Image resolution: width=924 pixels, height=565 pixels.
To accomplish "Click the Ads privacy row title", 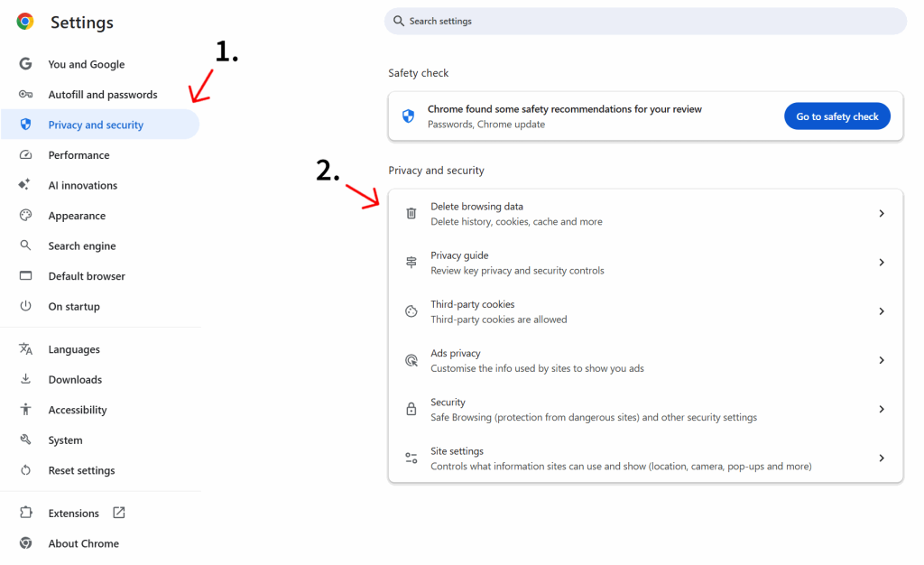I will 455,353.
